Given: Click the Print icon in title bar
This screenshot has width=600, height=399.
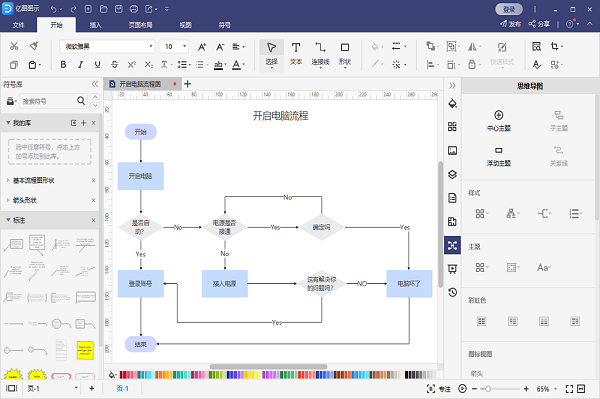Looking at the screenshot, I should tap(134, 9).
